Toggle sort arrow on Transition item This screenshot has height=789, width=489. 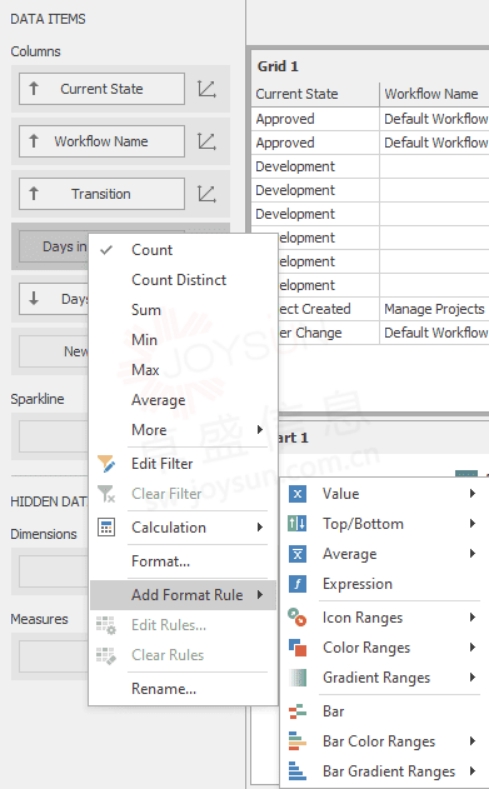point(34,193)
